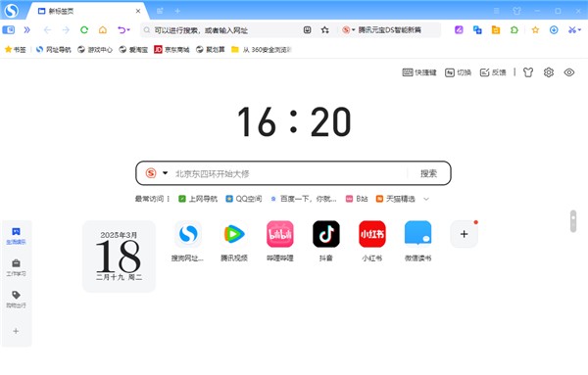The image size is (588, 375).
Task: Open the 腾讯视频 shortcut tile
Action: pyautogui.click(x=234, y=241)
